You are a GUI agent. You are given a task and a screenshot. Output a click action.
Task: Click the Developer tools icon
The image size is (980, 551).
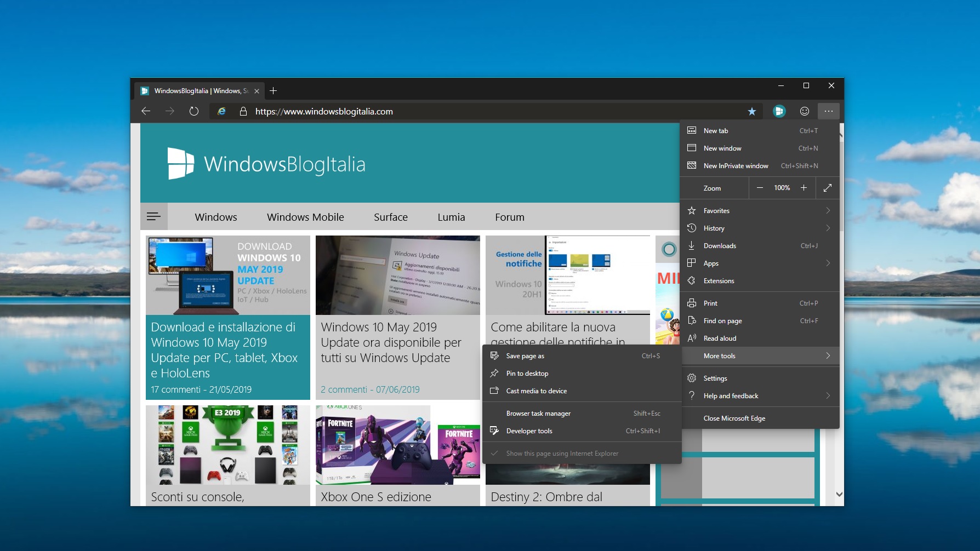coord(494,431)
